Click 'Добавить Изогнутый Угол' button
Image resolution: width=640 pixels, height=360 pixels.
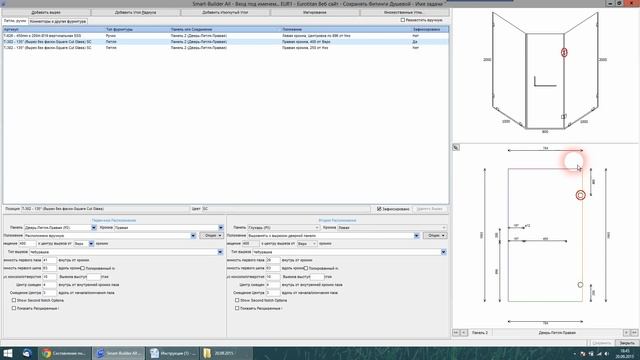point(225,12)
